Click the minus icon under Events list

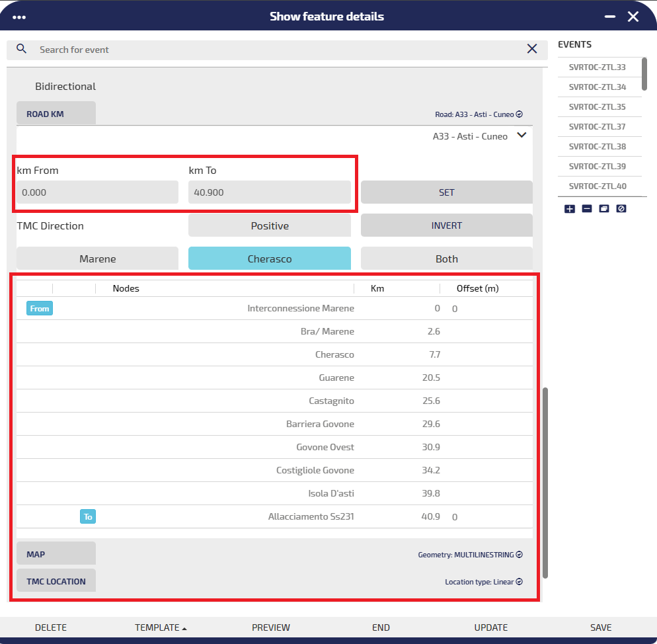[587, 209]
